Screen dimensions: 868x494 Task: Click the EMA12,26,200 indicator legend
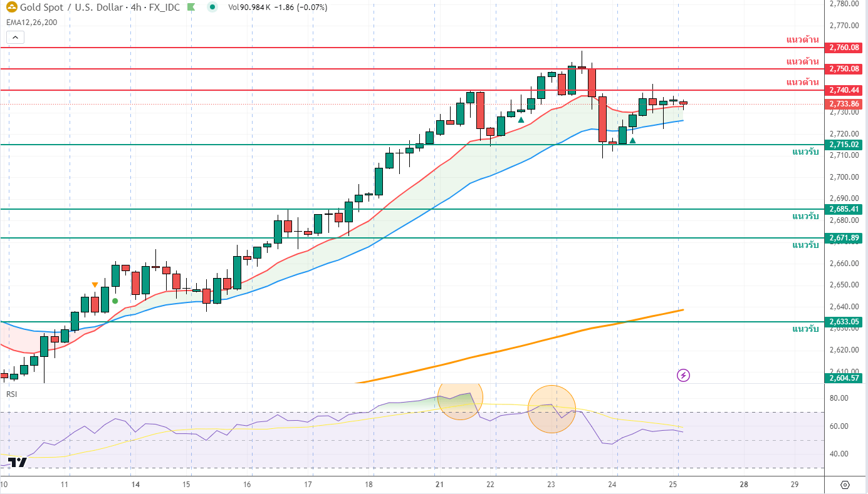click(31, 22)
